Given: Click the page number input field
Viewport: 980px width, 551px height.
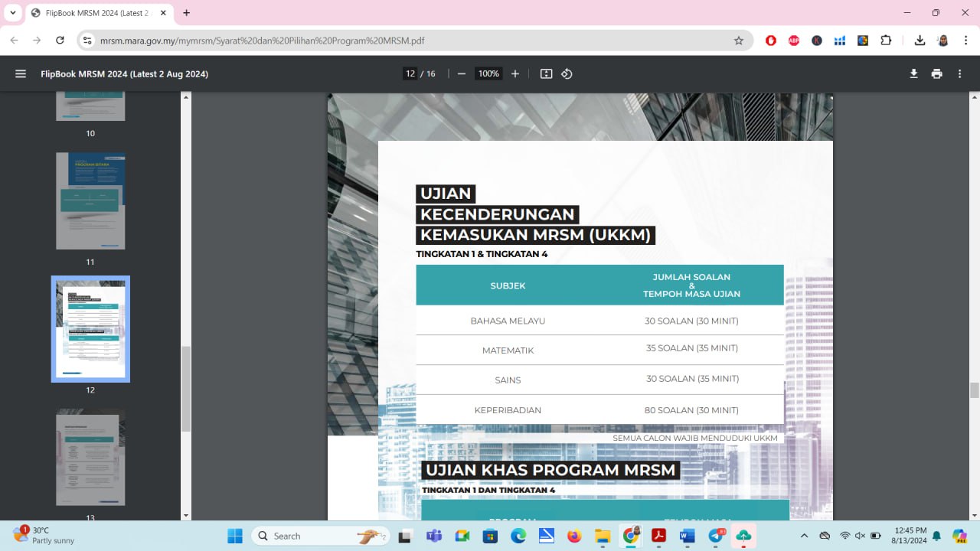Looking at the screenshot, I should tap(410, 74).
